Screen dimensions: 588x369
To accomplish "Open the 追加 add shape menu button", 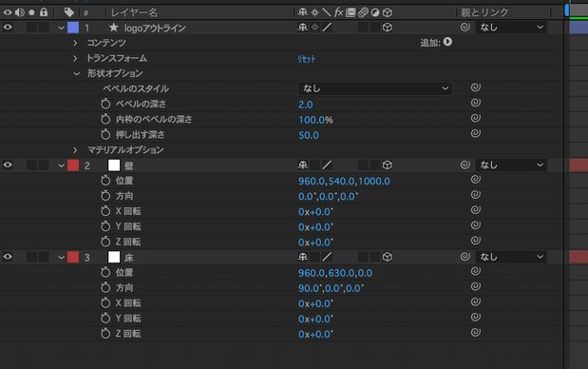I will click(x=447, y=42).
